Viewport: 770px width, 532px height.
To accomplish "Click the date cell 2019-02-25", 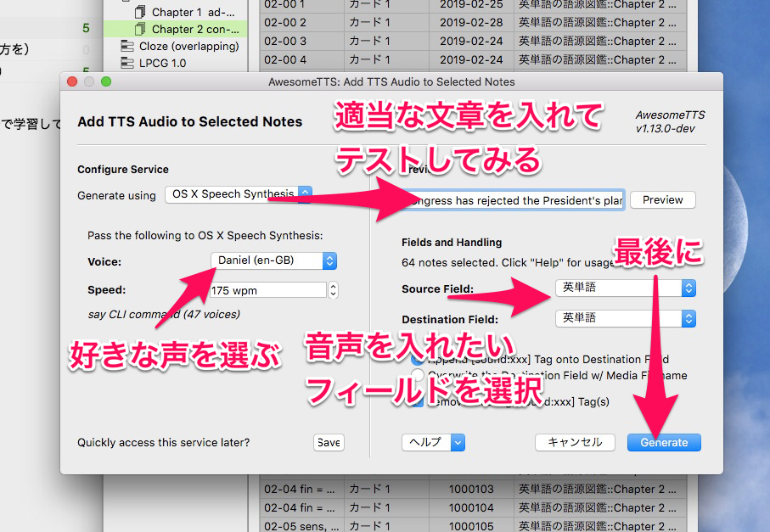I will click(471, 4).
